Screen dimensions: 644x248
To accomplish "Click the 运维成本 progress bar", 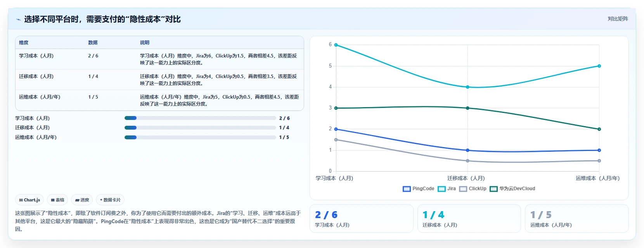I will [x=200, y=137].
